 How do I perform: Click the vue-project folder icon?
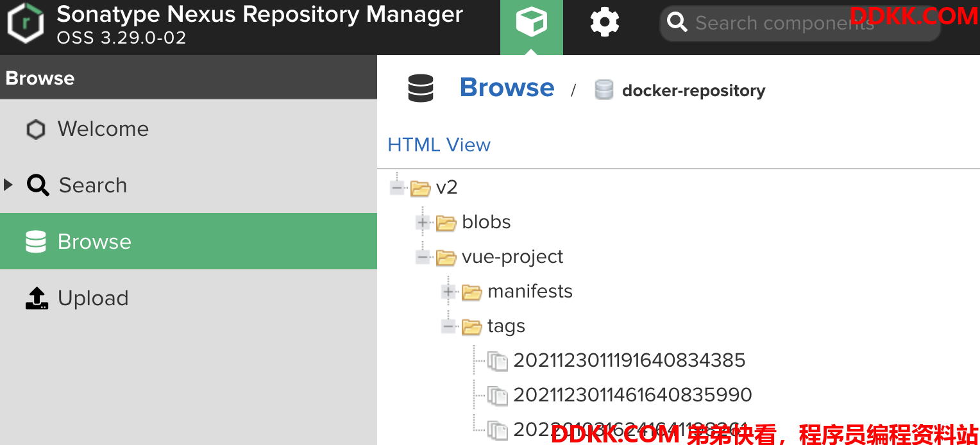click(x=446, y=257)
